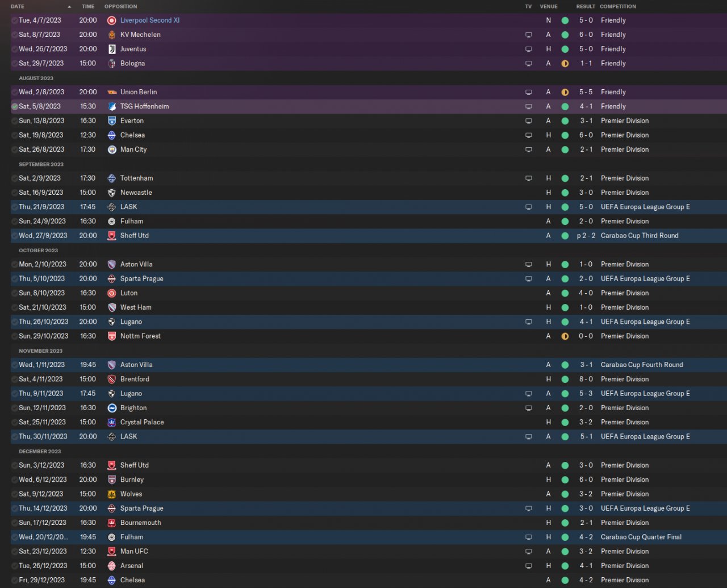727x588 pixels.
Task: Toggle the row checkmark for the Everton match
Action: 15,121
